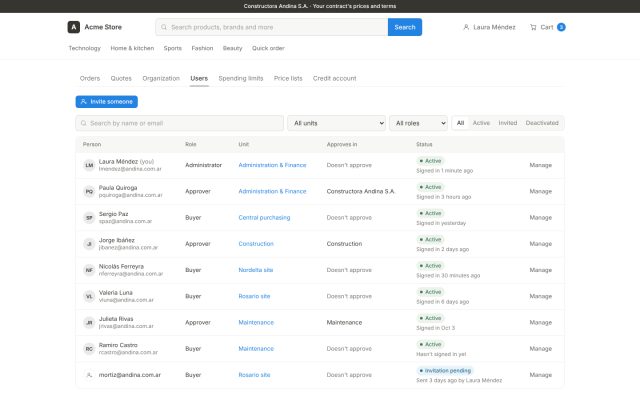Viewport: 640px width, 400px height.
Task: Click the JI avatar for Jorge Ibáñez
Action: click(x=89, y=244)
